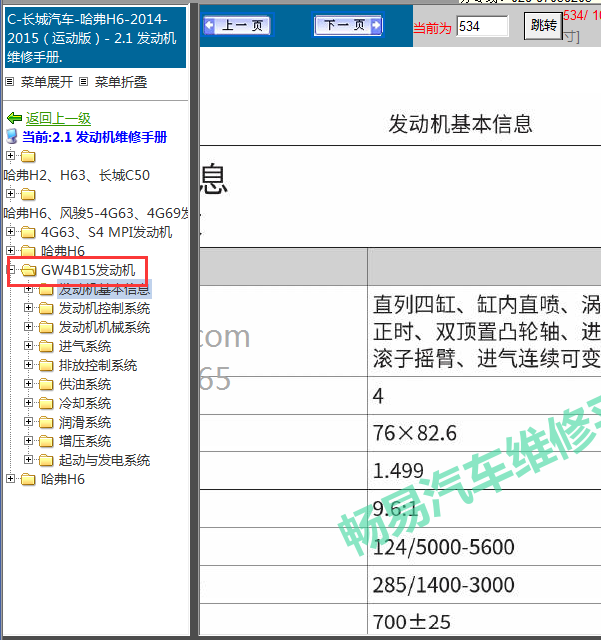The width and height of the screenshot is (601, 640).
Task: Open the 返回上一级 link
Action: click(x=58, y=118)
